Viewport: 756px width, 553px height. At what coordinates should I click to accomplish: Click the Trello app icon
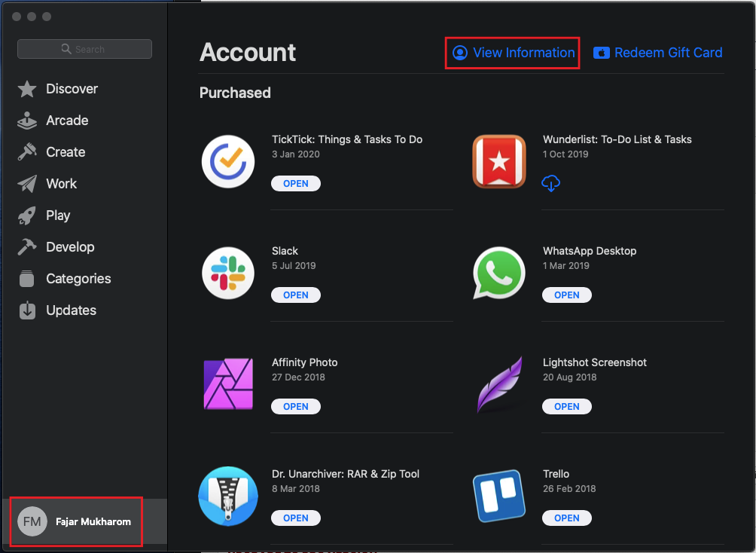(499, 496)
